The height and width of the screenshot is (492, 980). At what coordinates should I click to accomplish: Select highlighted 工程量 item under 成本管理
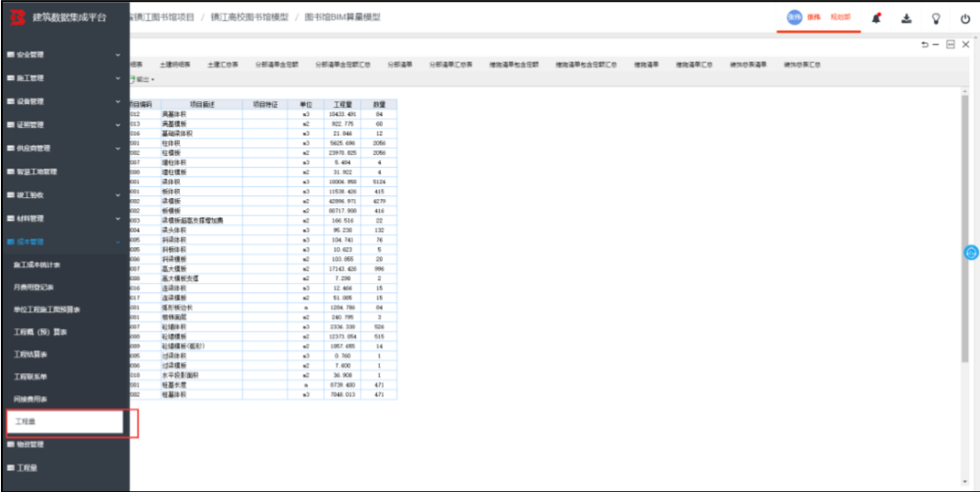click(65, 422)
